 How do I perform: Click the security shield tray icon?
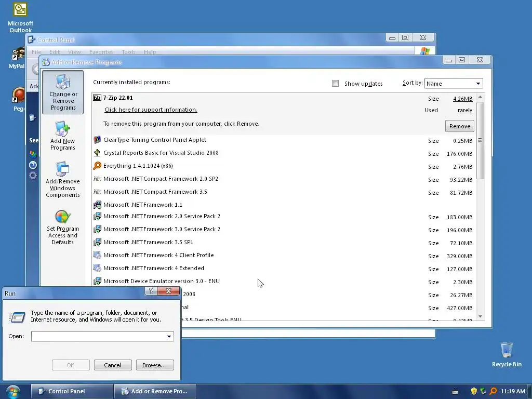point(474,391)
